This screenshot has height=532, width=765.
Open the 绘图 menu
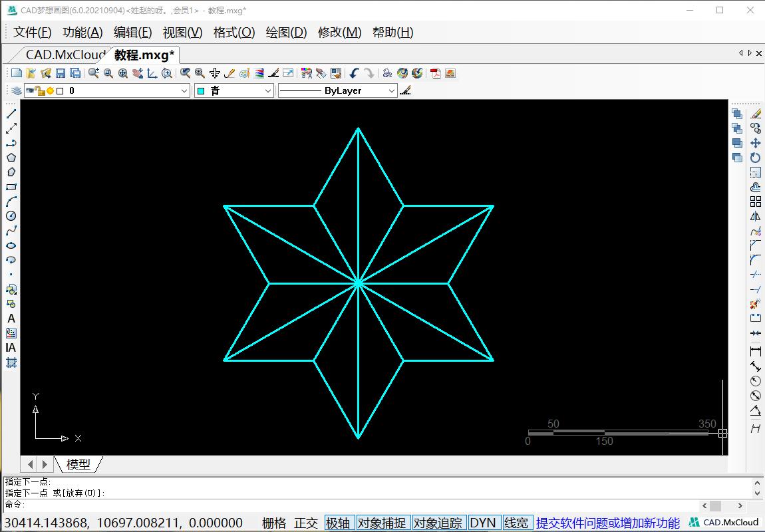pyautogui.click(x=285, y=32)
